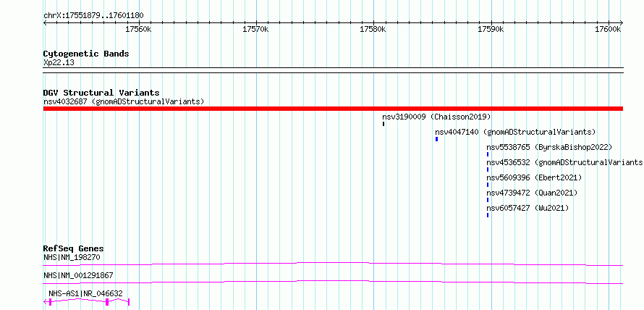The height and width of the screenshot is (310, 644).
Task: Click the 17570k ruler tick label
Action: pos(256,29)
